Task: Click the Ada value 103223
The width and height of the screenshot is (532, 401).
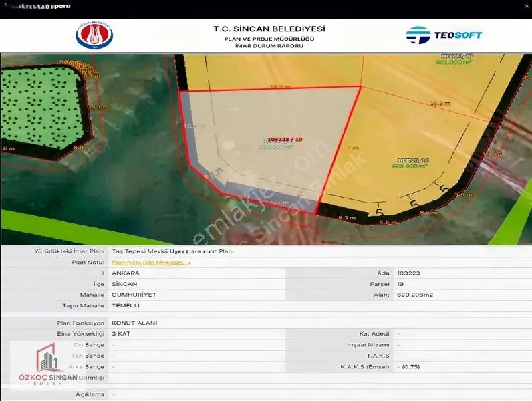Action: (408, 273)
